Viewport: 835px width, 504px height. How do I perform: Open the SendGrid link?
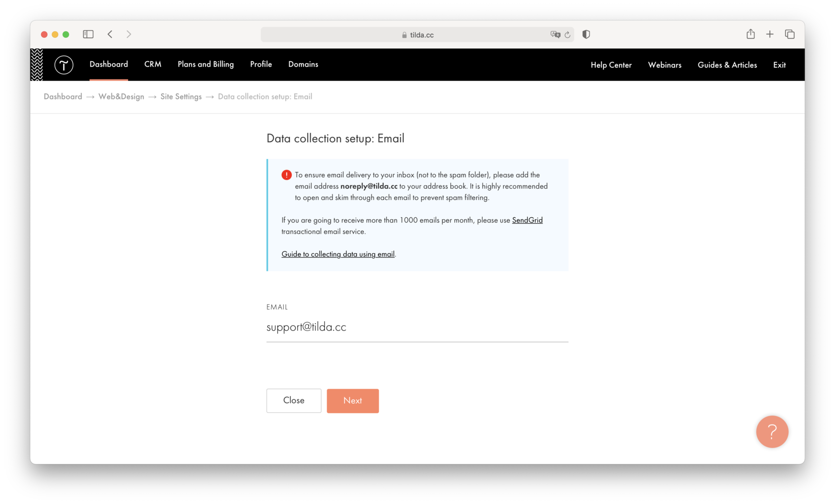pos(527,220)
